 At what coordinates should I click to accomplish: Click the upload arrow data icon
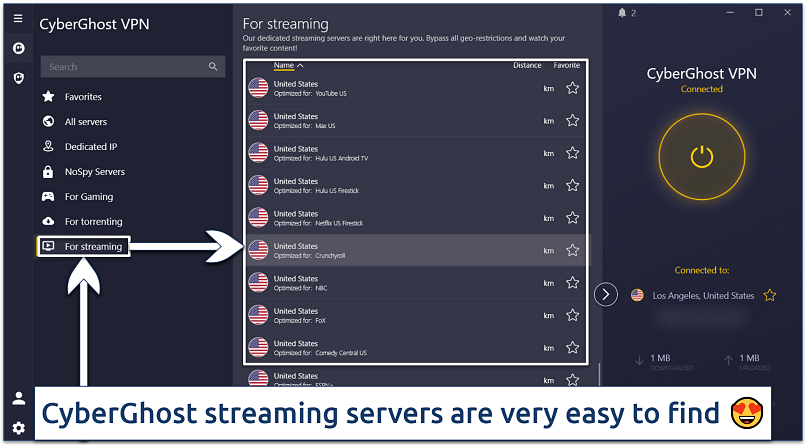point(728,361)
